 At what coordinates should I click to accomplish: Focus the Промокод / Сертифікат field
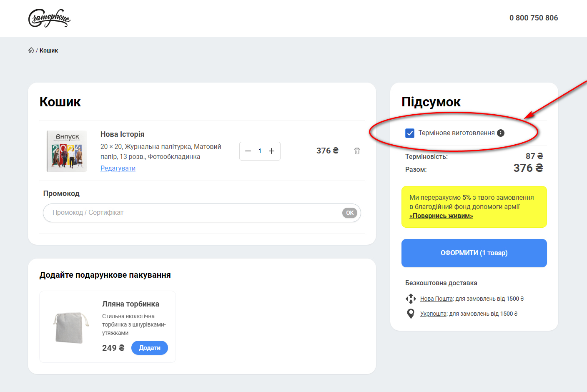pyautogui.click(x=192, y=213)
